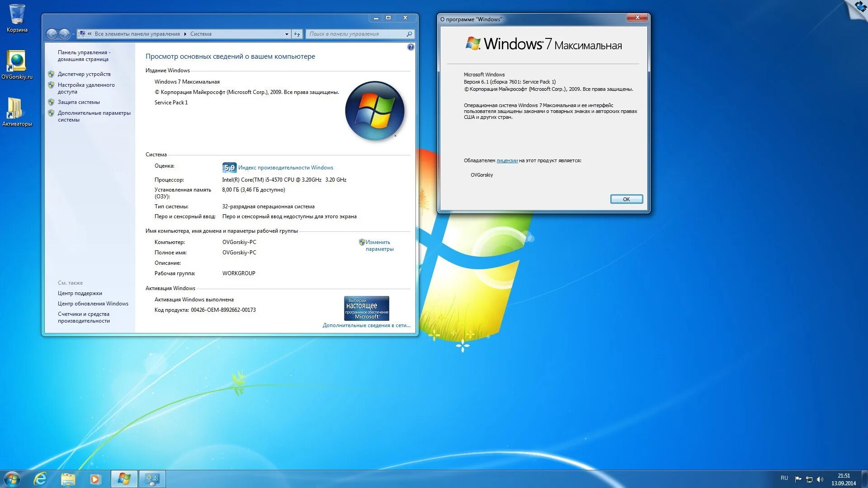Image resolution: width=868 pixels, height=488 pixels.
Task: Open Диспетчер устройств from the sidebar
Action: [x=84, y=74]
